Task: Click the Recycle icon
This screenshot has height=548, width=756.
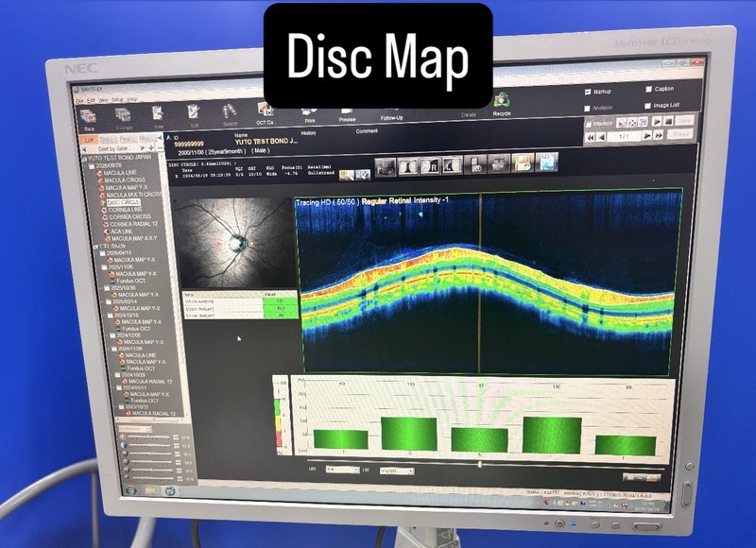Action: (502, 100)
